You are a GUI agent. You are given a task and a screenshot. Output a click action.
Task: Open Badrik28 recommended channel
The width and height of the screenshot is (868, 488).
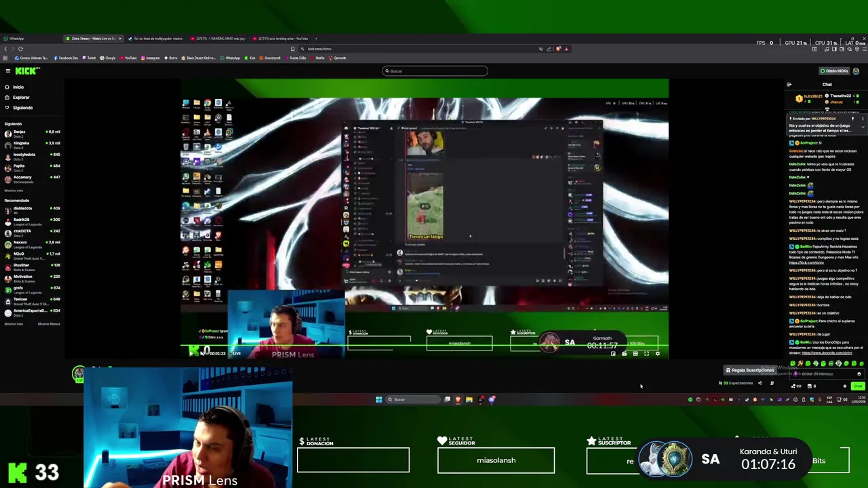(x=32, y=221)
